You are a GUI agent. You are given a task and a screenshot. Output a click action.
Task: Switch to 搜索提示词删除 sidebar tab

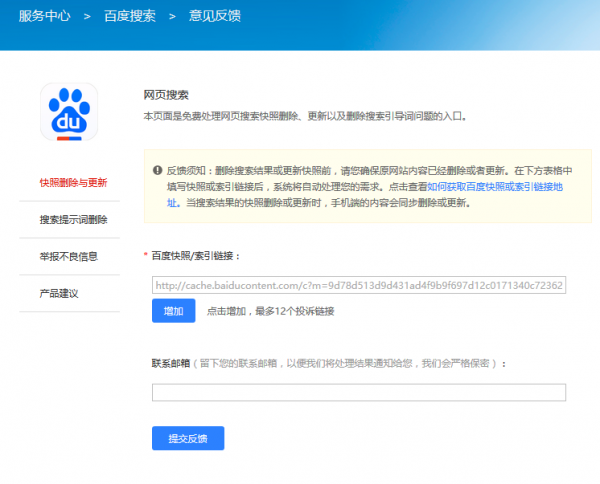(x=73, y=220)
